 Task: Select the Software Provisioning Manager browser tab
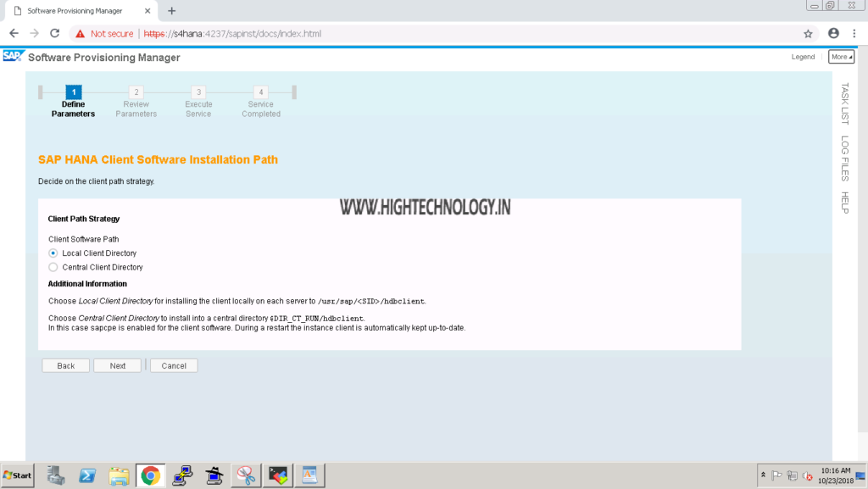[x=81, y=11]
